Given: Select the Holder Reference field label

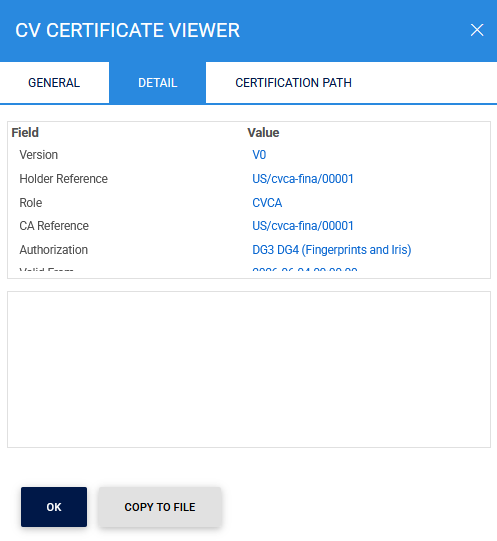Looking at the screenshot, I should [x=64, y=179].
